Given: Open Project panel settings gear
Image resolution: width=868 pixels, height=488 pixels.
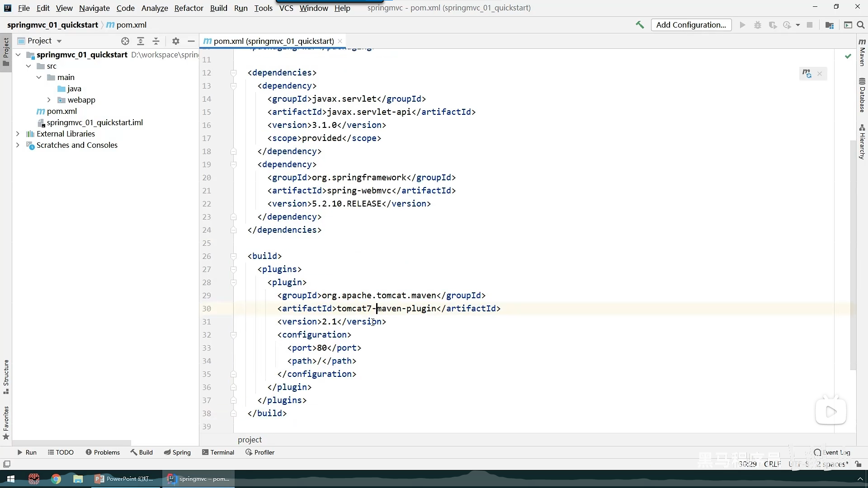Looking at the screenshot, I should coord(176,41).
